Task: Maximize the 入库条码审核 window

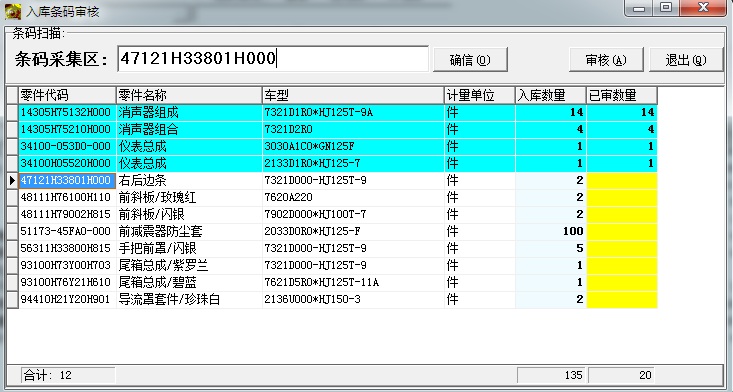Action: pos(666,8)
